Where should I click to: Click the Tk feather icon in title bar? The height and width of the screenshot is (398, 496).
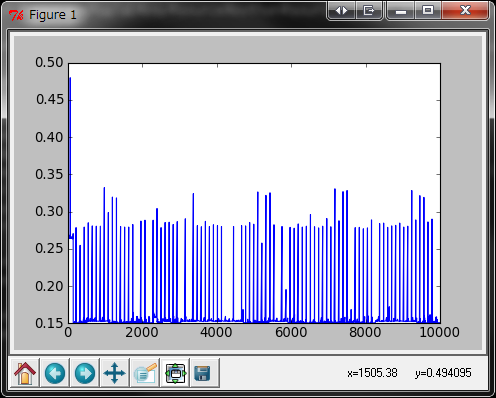(x=16, y=15)
